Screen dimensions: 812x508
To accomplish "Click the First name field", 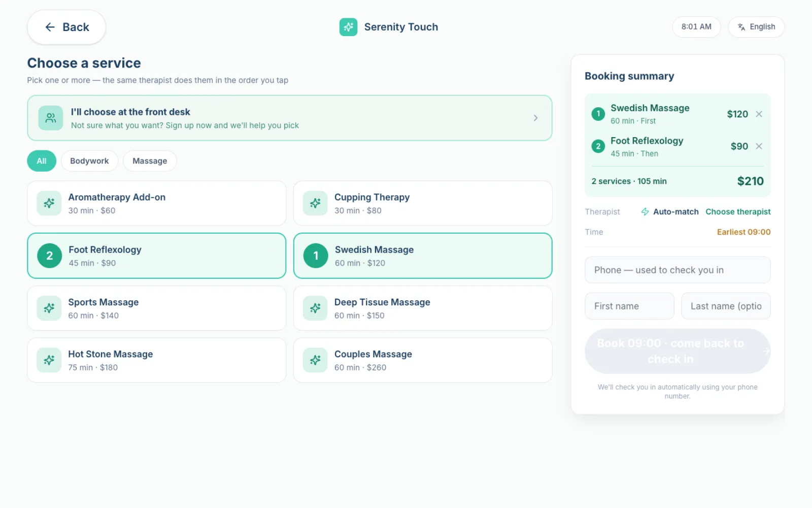I will click(629, 306).
